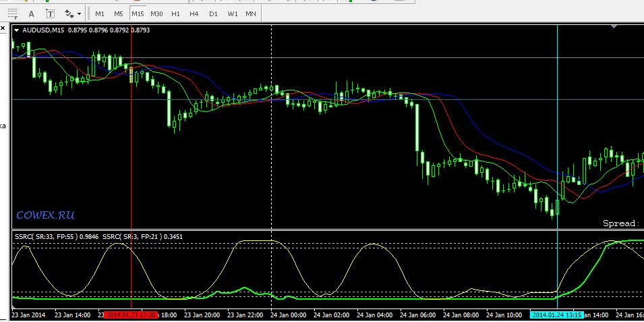Switch to H1 timeframe
644x322 pixels.
coord(175,14)
